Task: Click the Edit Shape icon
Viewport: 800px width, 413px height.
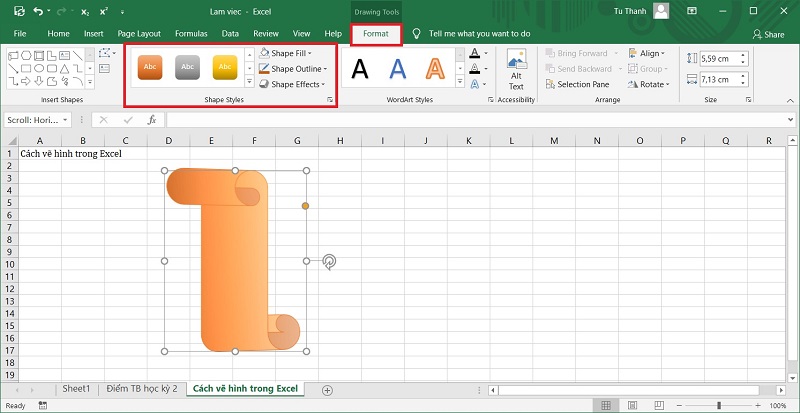Action: click(105, 53)
